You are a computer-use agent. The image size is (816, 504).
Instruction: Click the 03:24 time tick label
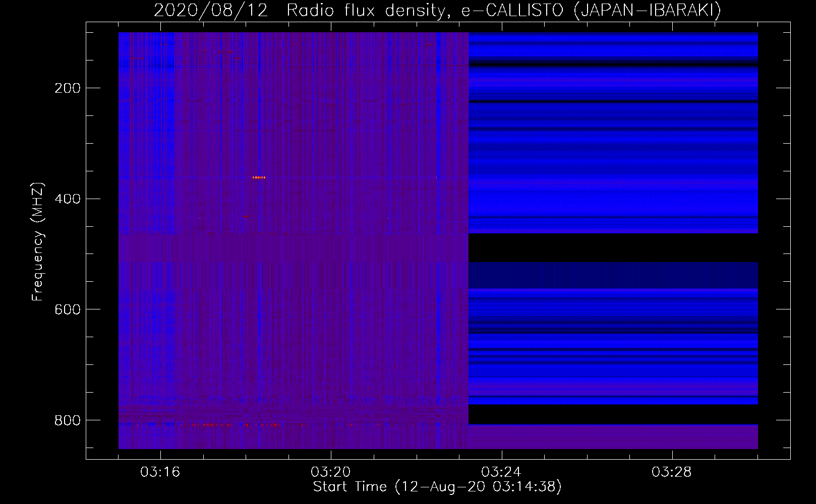(501, 472)
